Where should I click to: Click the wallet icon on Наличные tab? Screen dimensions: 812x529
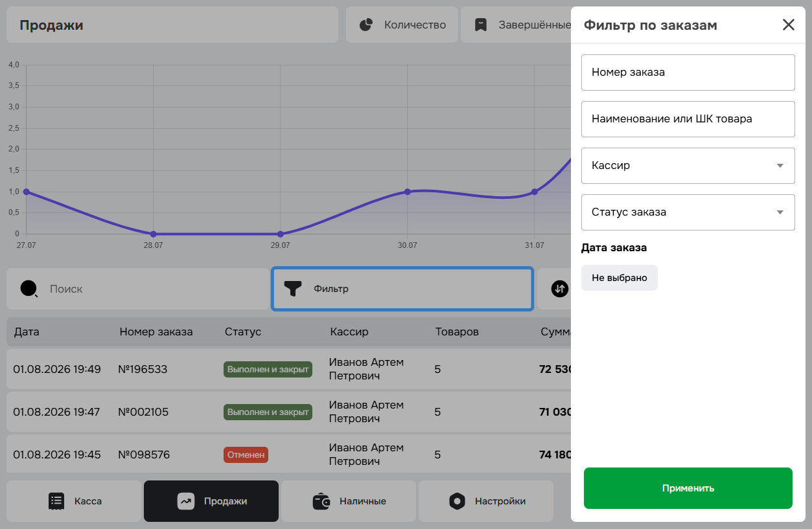pyautogui.click(x=321, y=501)
